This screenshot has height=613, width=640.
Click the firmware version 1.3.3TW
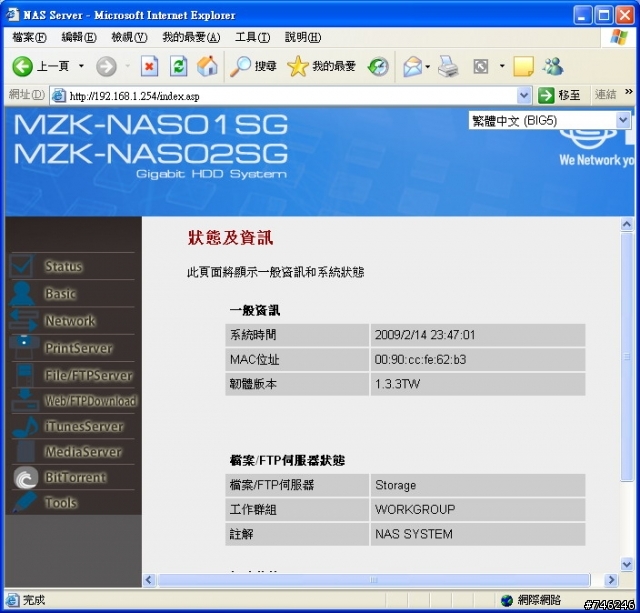(x=398, y=384)
